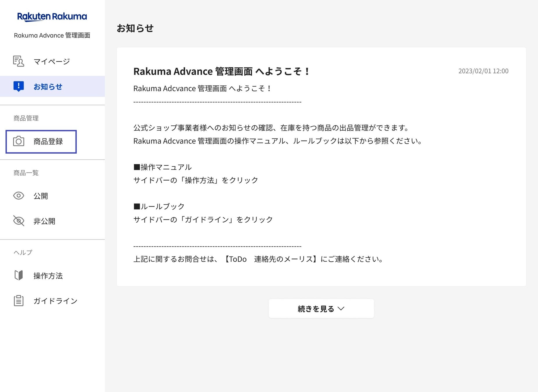Go to 商品登録 in the sidebar
This screenshot has height=392, width=538.
click(x=48, y=141)
